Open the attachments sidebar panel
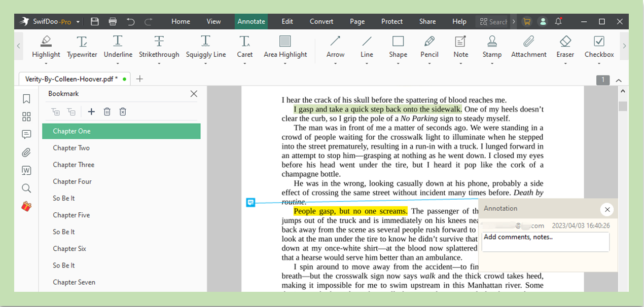 point(26,152)
